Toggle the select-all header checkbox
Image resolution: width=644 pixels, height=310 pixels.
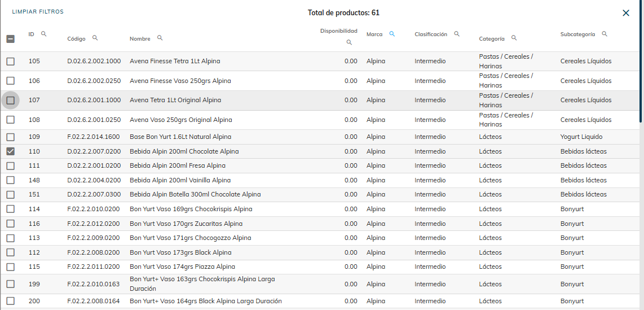(11, 39)
